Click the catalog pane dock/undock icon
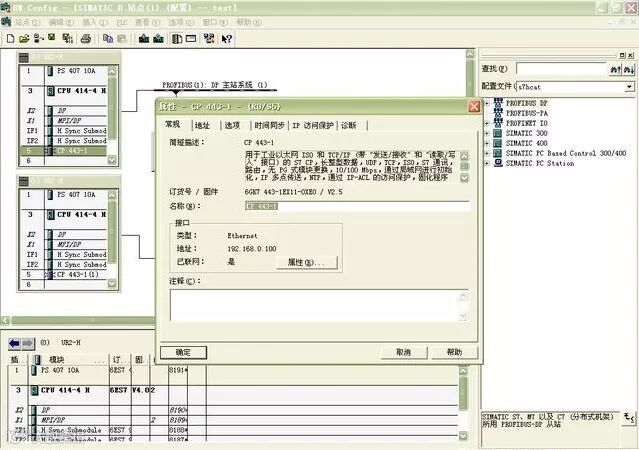 point(622,55)
